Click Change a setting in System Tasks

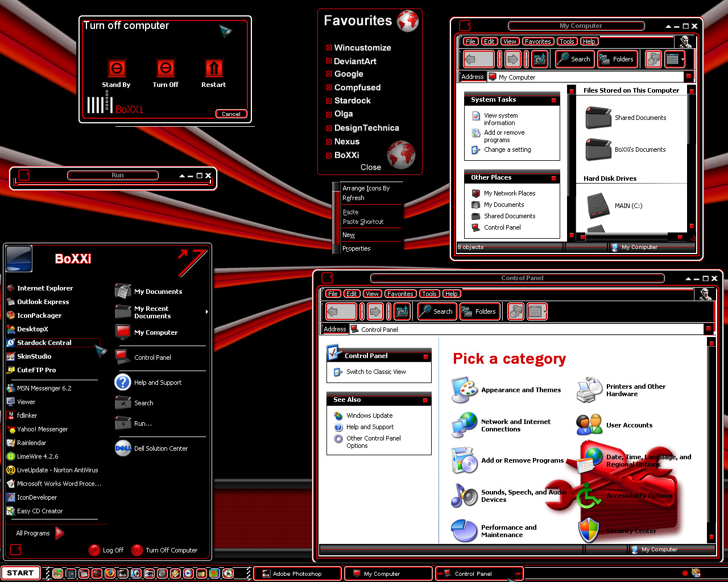[x=507, y=149]
